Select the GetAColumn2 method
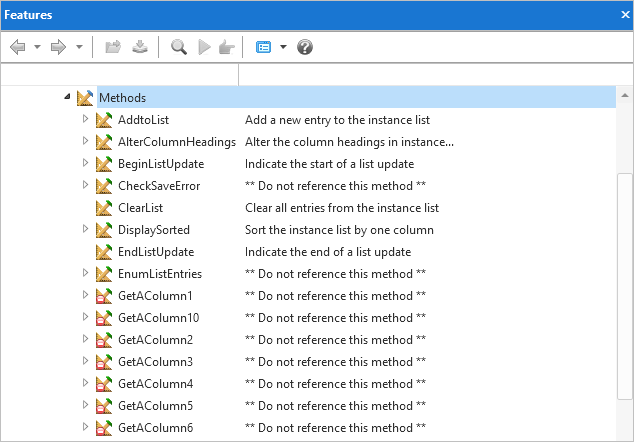This screenshot has width=634, height=442. pos(155,339)
